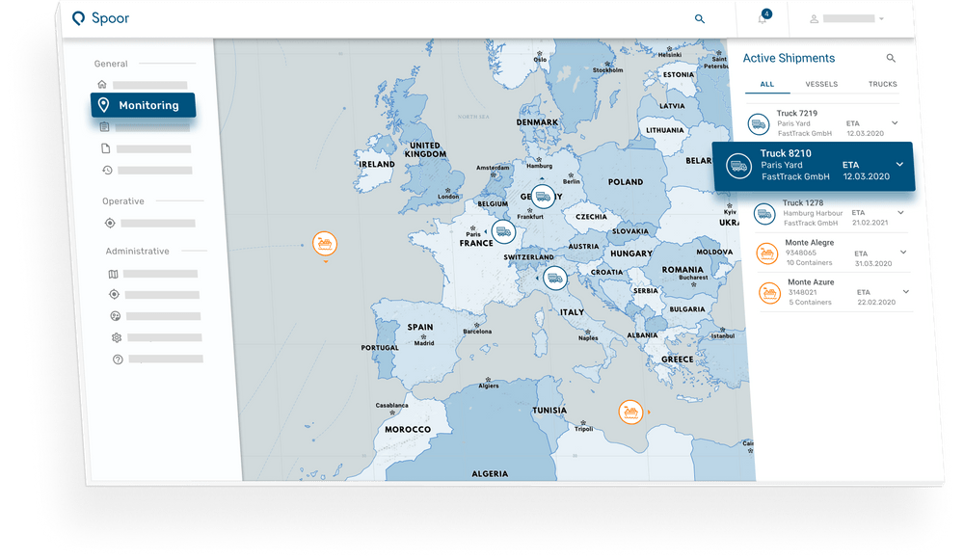Click the clipboard icon below Monitoring
This screenshot has width=964, height=560.
[x=104, y=126]
